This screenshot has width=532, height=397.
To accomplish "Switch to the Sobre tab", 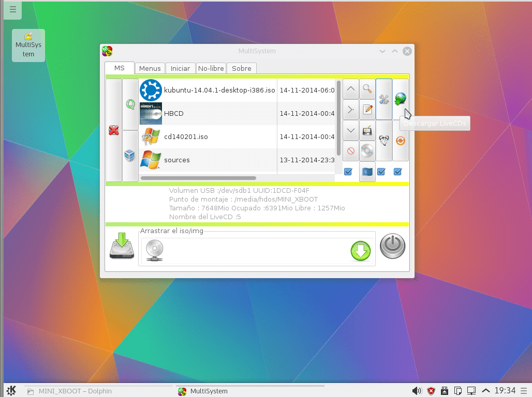I will (x=242, y=68).
